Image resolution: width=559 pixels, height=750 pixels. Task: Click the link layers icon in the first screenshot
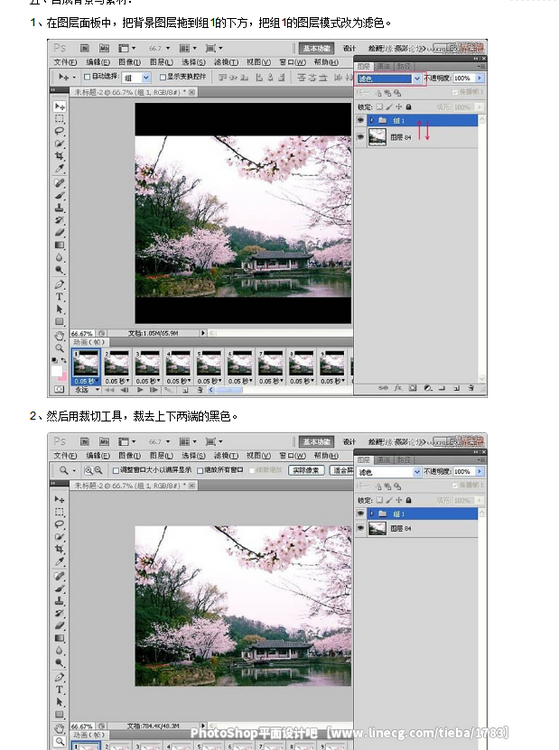click(383, 388)
